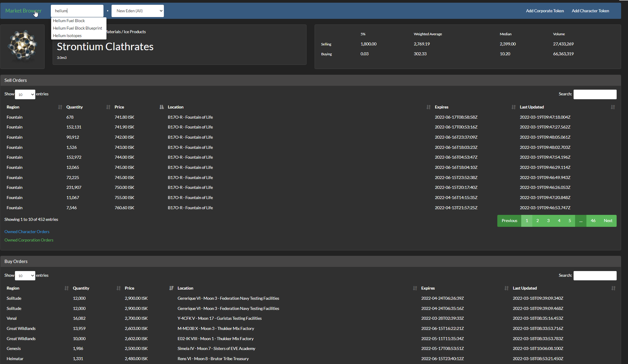Select page 1 in sell orders pagination

[527, 221]
